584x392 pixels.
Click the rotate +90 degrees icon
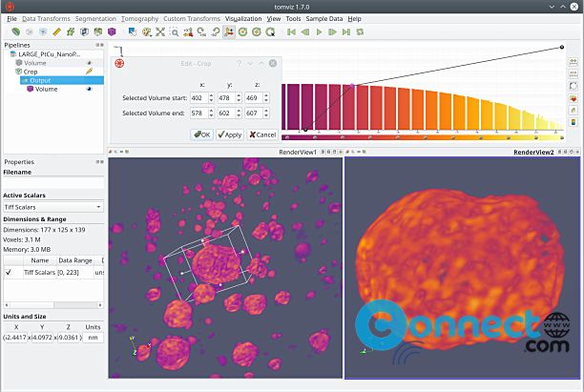click(x=201, y=32)
